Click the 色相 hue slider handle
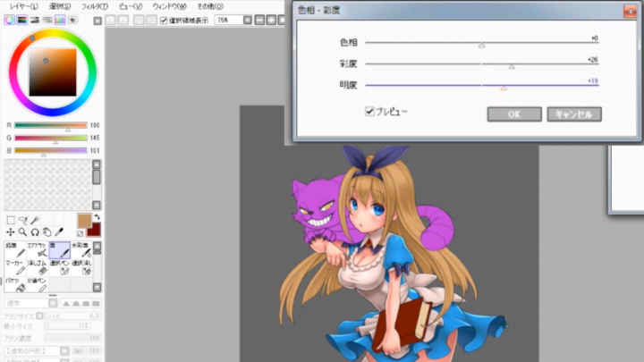Image resolution: width=644 pixels, height=362 pixels. [482, 46]
